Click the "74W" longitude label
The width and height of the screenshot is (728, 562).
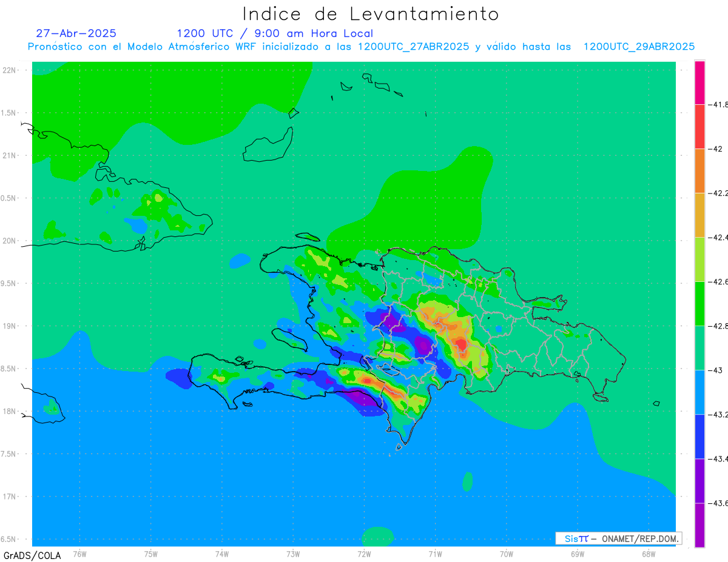click(x=222, y=554)
